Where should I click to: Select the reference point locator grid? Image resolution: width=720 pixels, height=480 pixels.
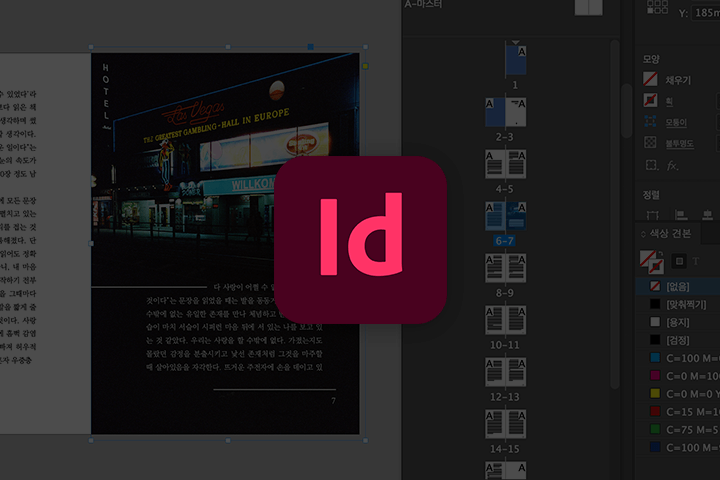(657, 6)
